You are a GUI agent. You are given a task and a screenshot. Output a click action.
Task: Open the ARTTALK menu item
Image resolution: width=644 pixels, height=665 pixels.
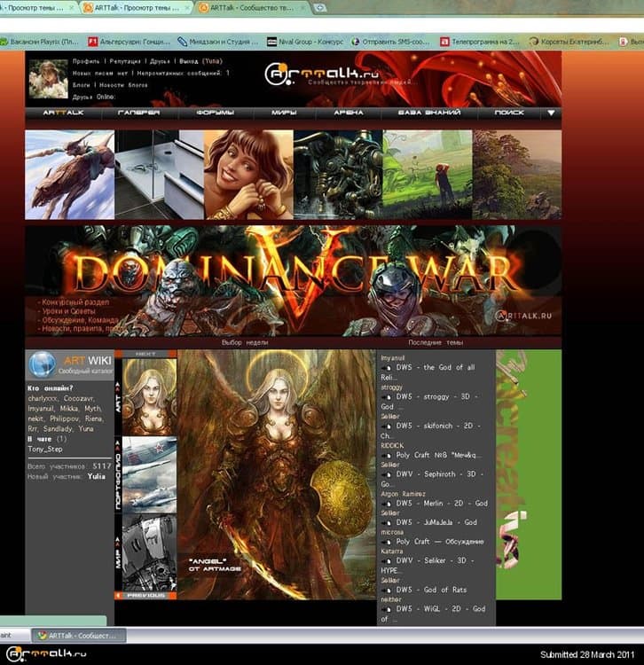click(63, 113)
